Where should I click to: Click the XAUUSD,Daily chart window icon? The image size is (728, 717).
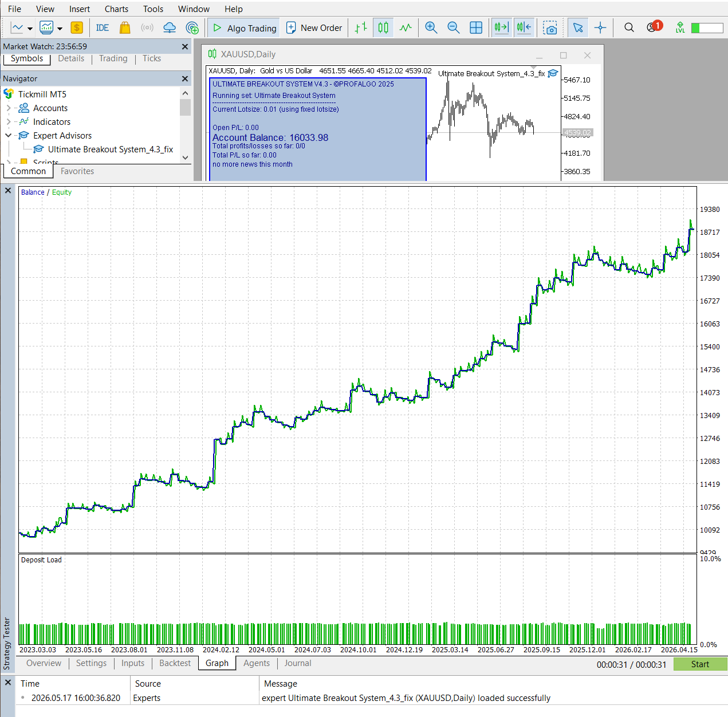point(213,54)
